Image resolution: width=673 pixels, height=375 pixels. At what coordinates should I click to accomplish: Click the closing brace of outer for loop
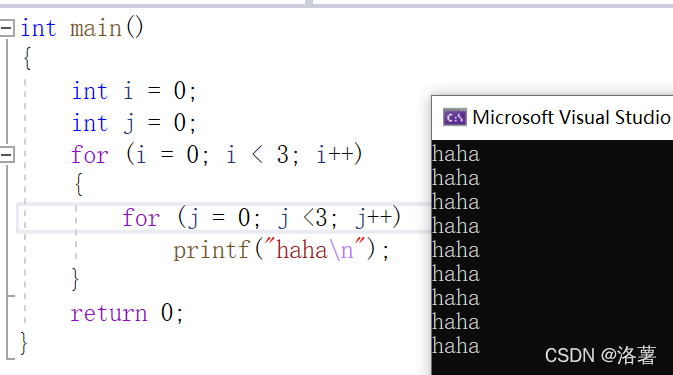click(75, 280)
